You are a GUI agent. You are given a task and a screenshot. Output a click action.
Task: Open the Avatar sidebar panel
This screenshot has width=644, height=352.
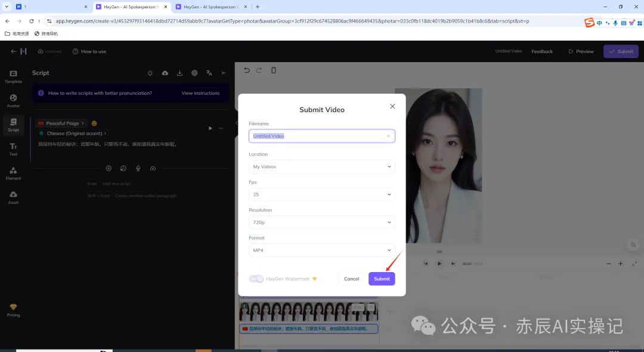(13, 101)
